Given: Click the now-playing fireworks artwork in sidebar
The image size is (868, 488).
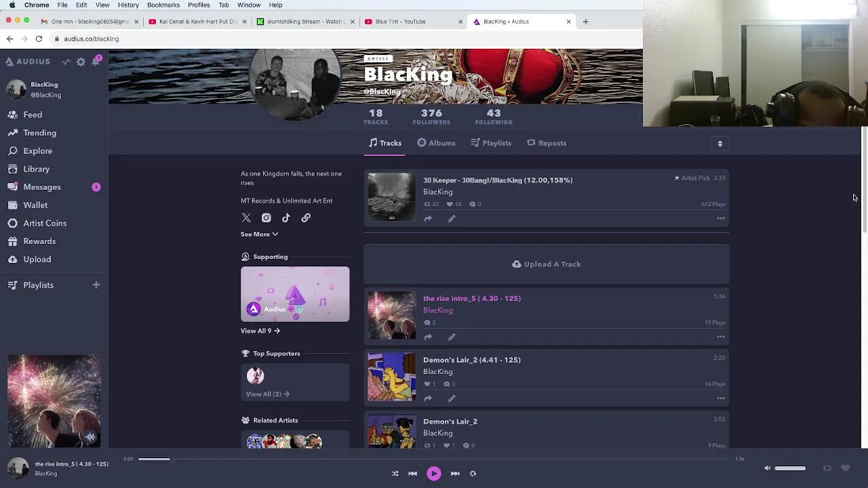Looking at the screenshot, I should [x=54, y=401].
